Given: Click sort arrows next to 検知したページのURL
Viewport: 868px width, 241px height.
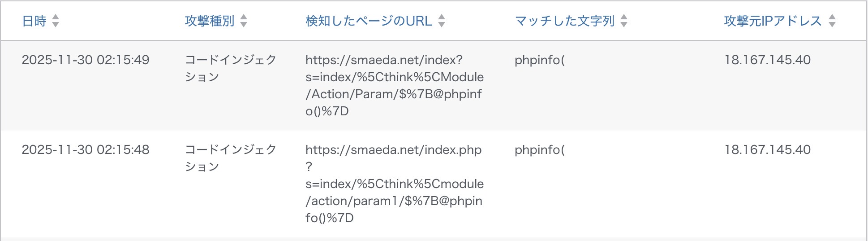Looking at the screenshot, I should click(x=442, y=21).
